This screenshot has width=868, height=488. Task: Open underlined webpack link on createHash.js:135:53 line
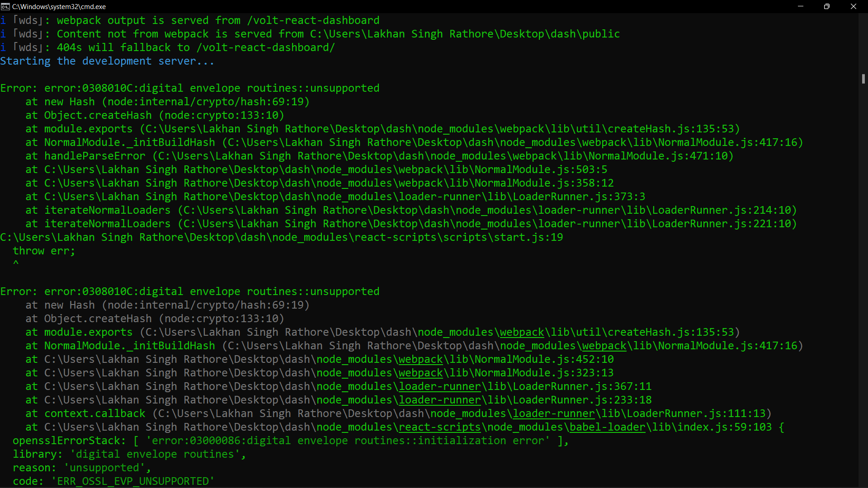click(522, 333)
